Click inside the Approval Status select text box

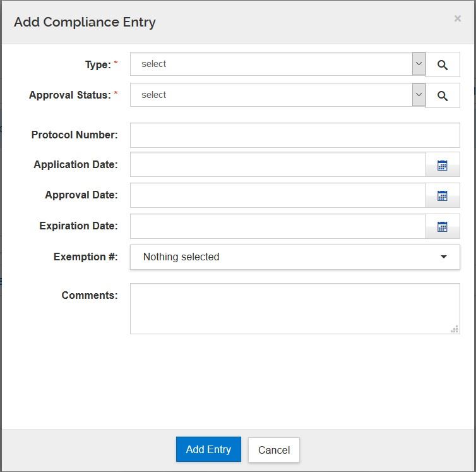click(x=271, y=95)
